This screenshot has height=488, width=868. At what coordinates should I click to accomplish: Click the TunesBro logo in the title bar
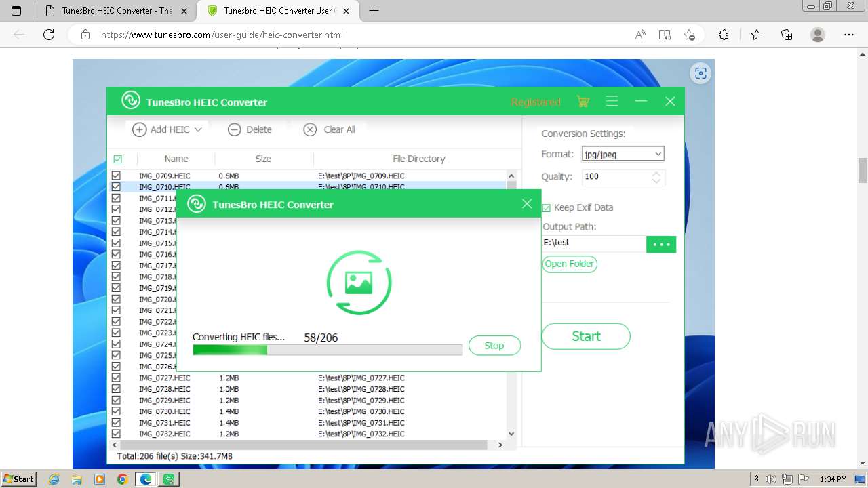click(x=131, y=101)
